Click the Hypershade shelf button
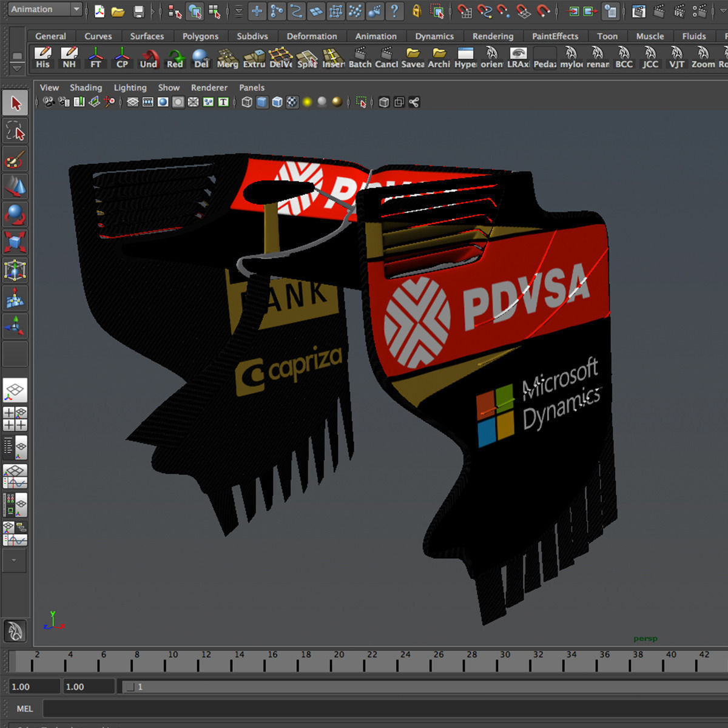This screenshot has height=728, width=728. 465,58
